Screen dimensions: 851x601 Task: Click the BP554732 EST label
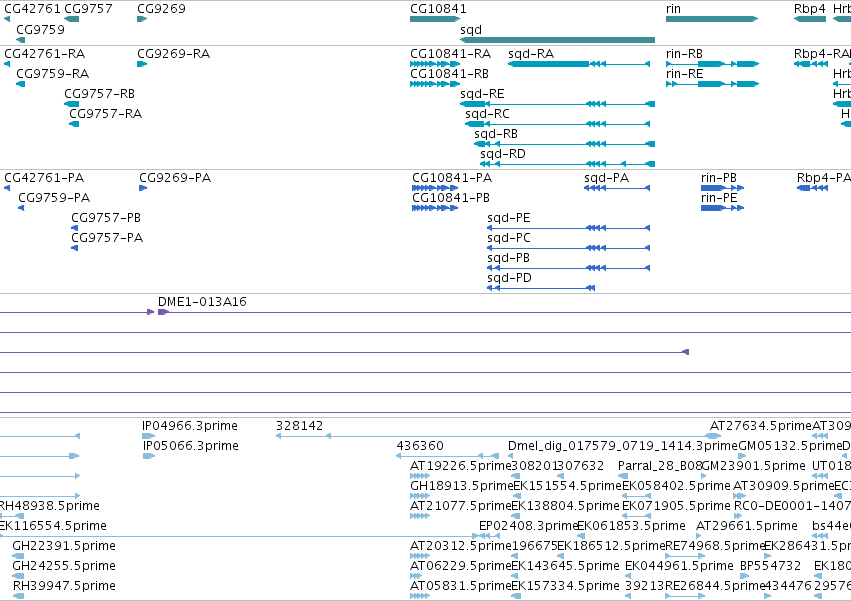point(770,566)
